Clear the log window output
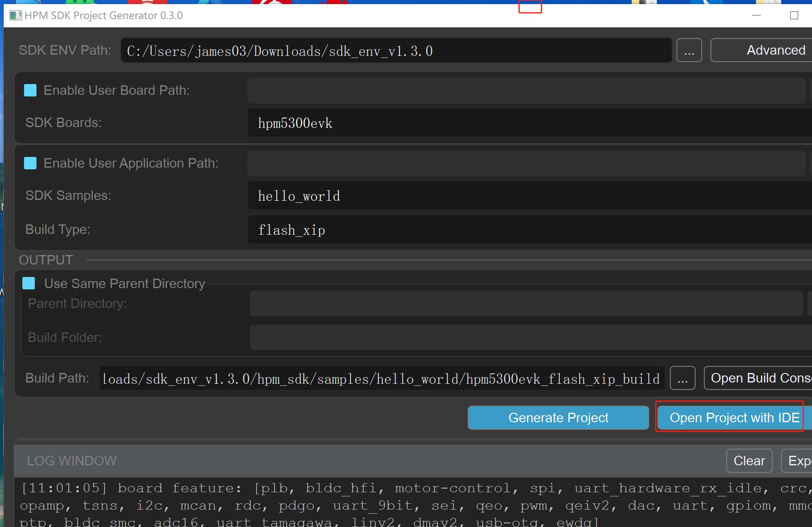 tap(749, 461)
